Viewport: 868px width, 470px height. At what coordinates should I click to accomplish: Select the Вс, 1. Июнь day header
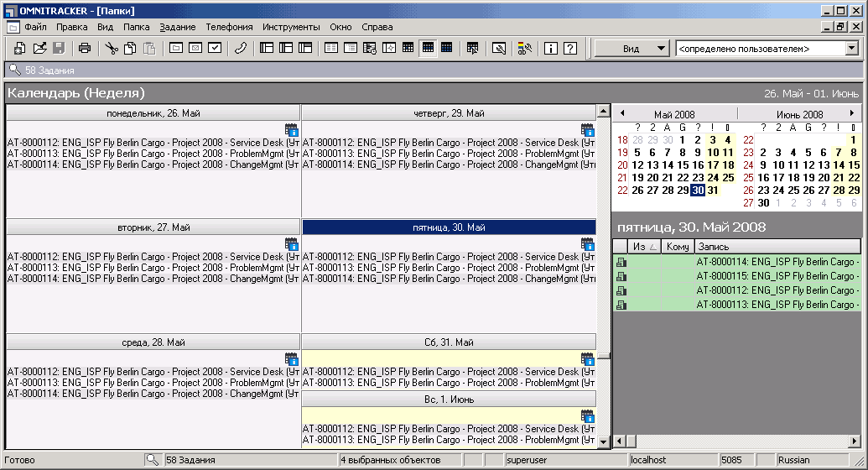449,399
